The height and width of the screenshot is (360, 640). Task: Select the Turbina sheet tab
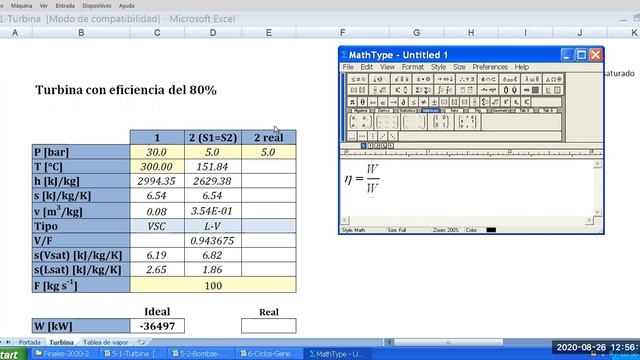click(61, 342)
